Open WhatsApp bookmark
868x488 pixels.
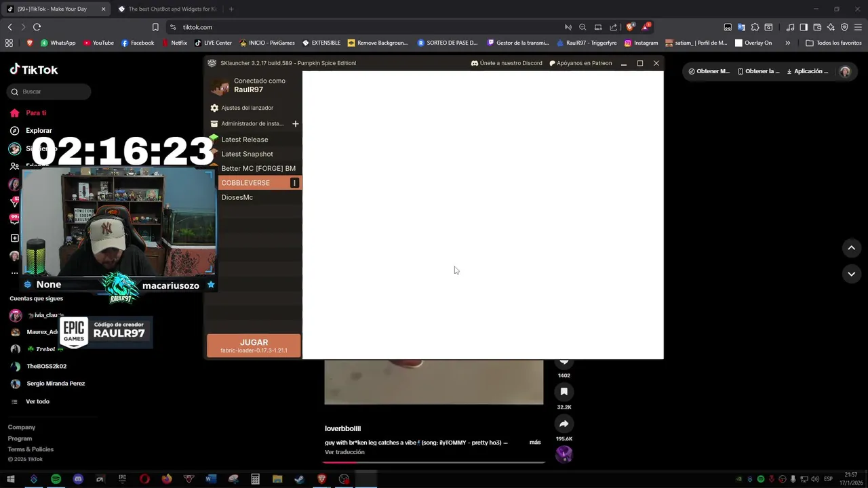point(58,43)
